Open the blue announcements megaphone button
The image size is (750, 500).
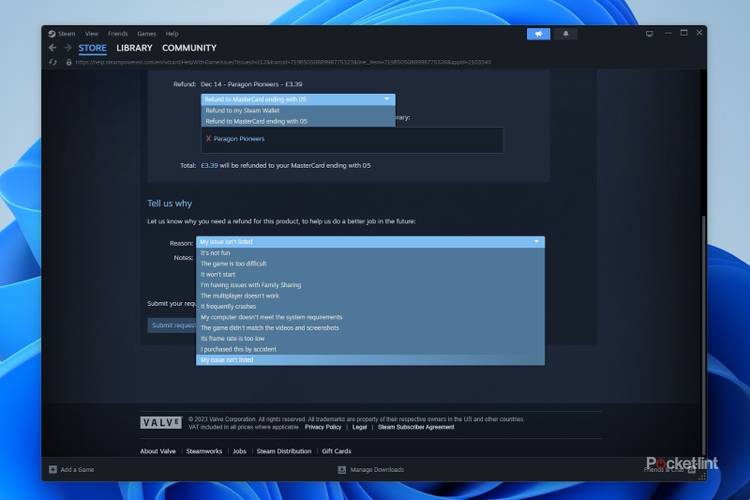point(538,33)
